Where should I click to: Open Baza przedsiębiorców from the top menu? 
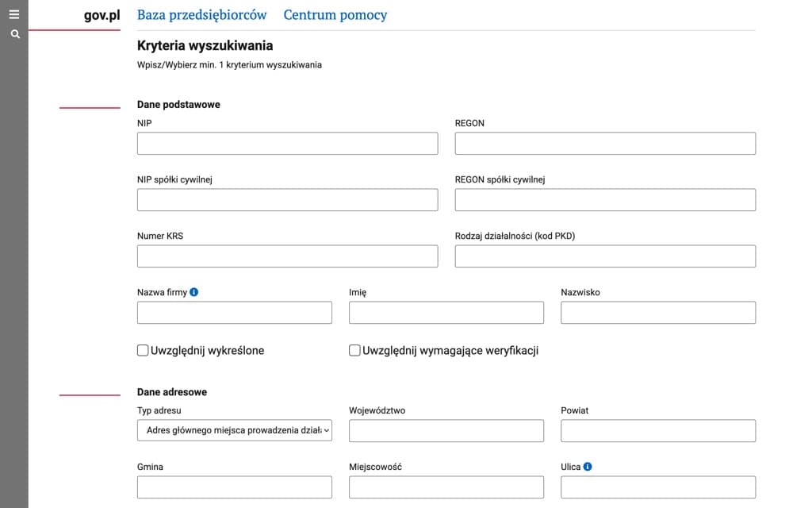[202, 14]
